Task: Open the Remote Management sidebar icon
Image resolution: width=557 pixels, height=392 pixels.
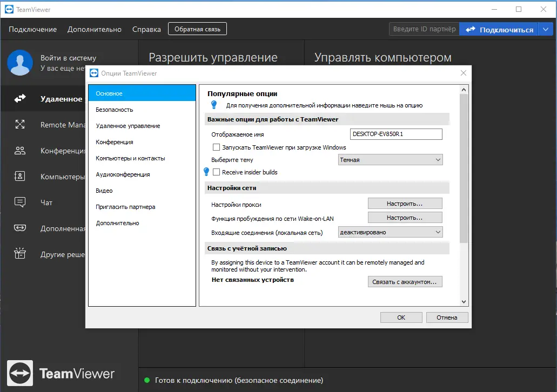Action: pos(20,124)
